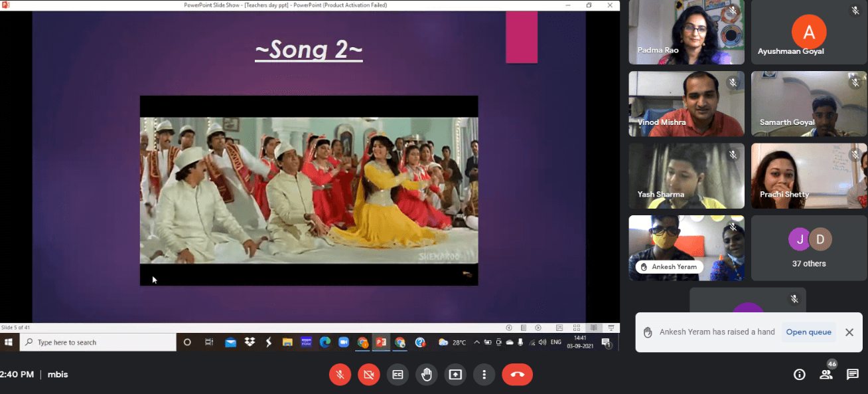The height and width of the screenshot is (394, 868).
Task: Select Vinod Mishra's video tile
Action: click(687, 104)
